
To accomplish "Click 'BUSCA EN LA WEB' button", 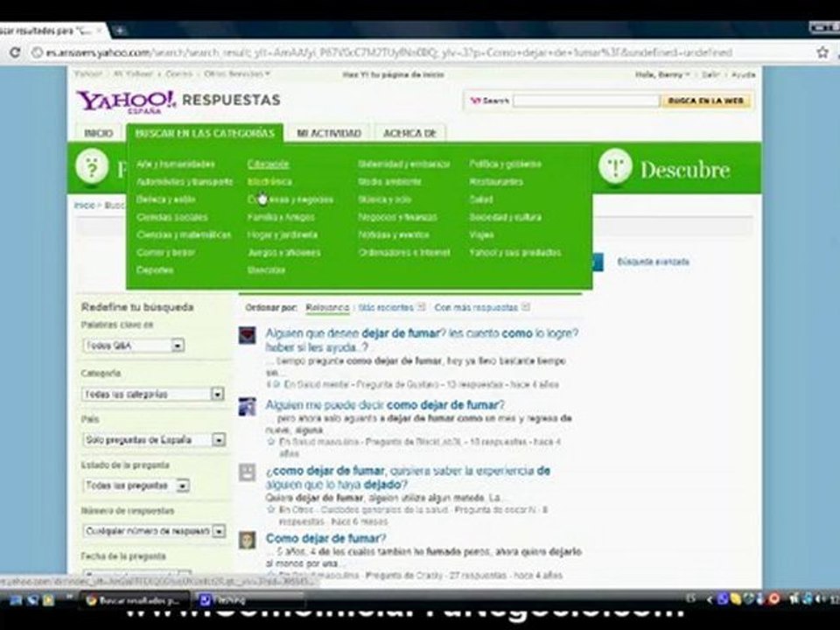I will click(x=706, y=101).
